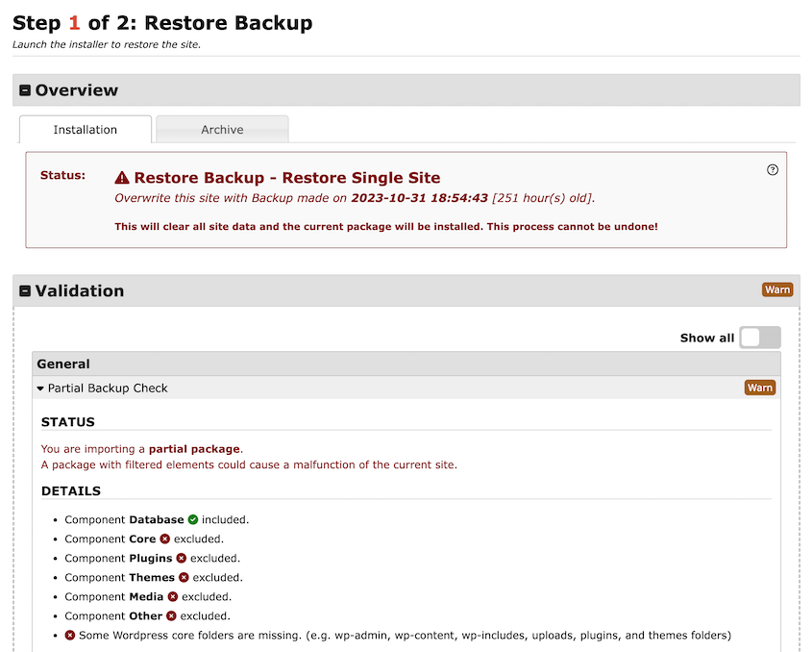This screenshot has height=652, width=812.
Task: Click the warning triangle status icon
Action: [x=122, y=178]
